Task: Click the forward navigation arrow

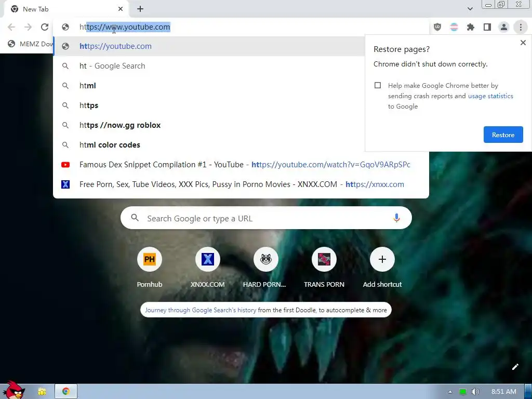Action: pos(28,27)
